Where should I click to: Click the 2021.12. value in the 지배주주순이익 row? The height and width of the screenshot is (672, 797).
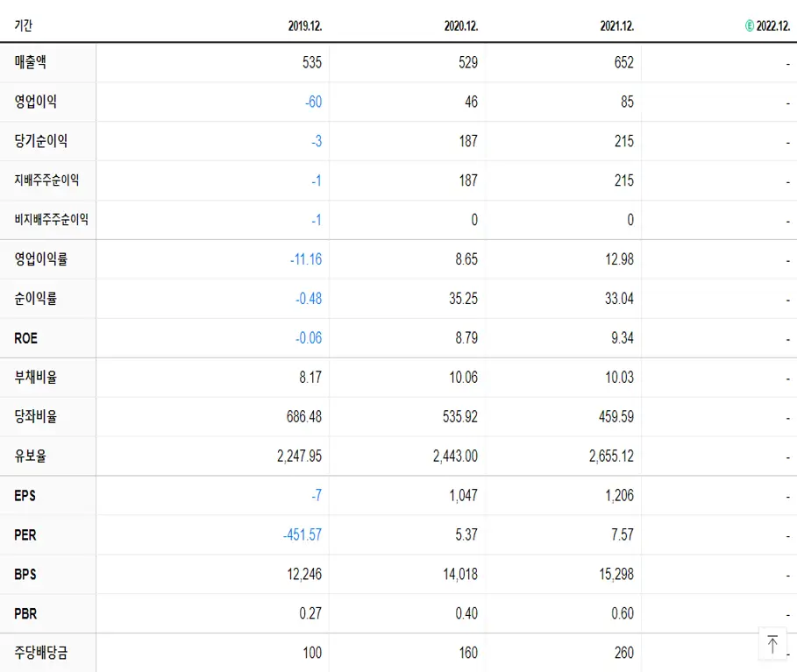(x=624, y=180)
